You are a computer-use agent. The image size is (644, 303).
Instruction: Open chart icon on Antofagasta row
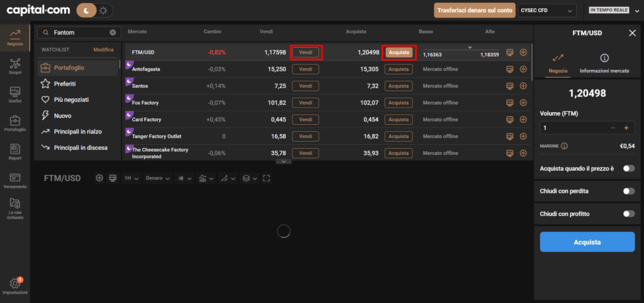pos(509,69)
